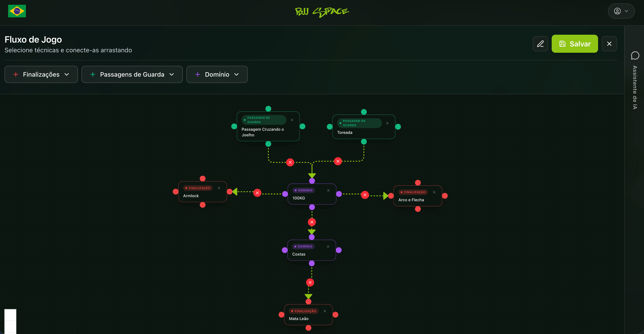Click the BJJ Space logo
Viewport: 644px width, 334px height.
[322, 11]
